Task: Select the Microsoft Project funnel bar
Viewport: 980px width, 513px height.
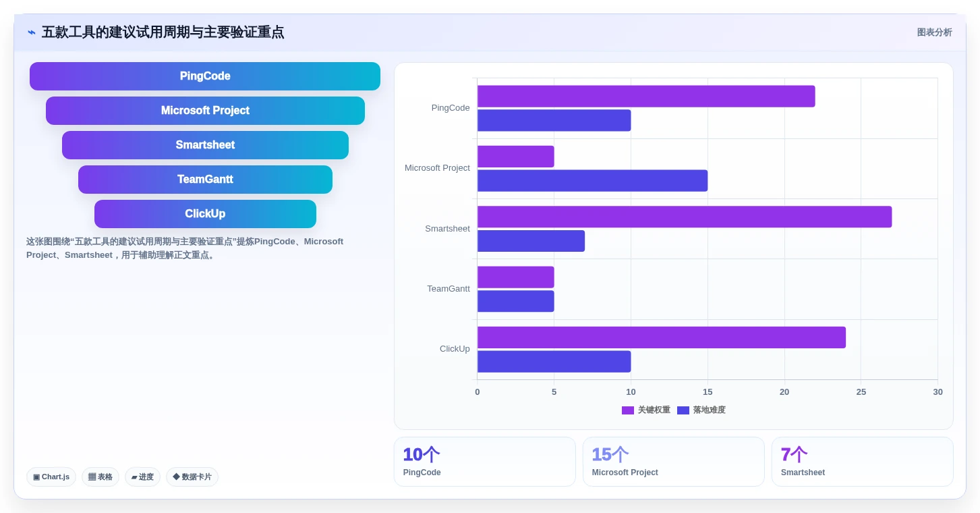Action: tap(205, 111)
